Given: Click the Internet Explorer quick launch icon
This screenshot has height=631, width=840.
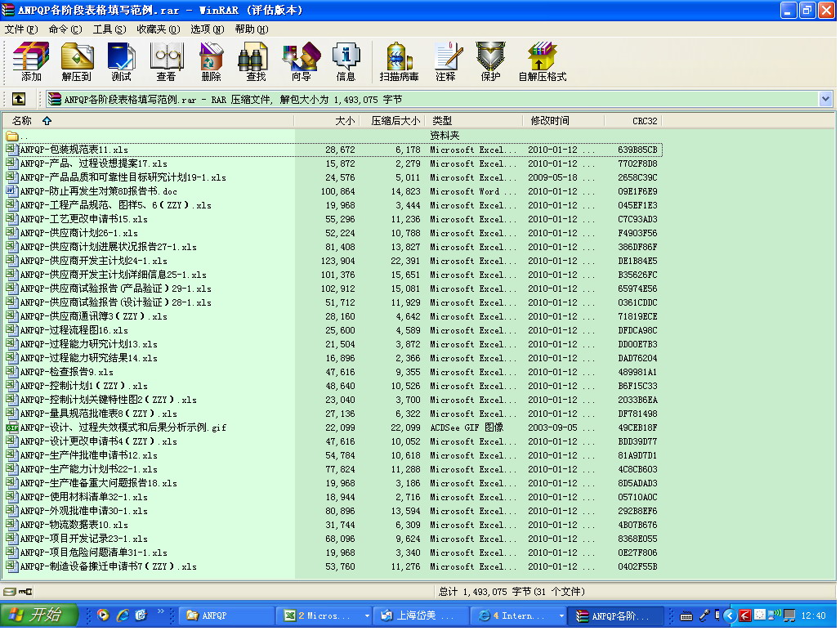Looking at the screenshot, I should coord(123,615).
